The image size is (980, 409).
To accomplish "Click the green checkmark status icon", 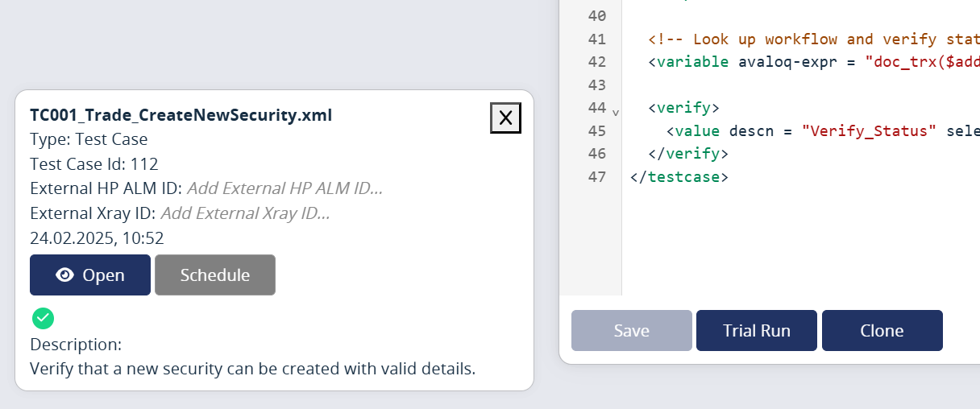I will coord(43,318).
